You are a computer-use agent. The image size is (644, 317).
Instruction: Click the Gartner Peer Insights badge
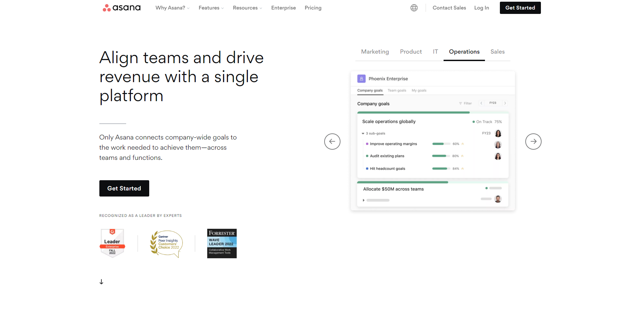pos(166,243)
